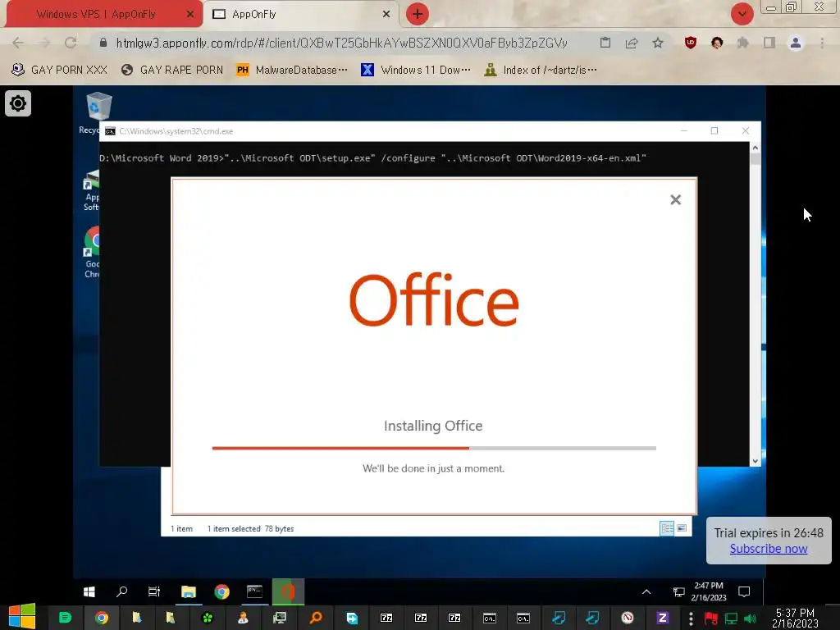Click remote network tray icon
This screenshot has width=840, height=630.
pos(678,591)
